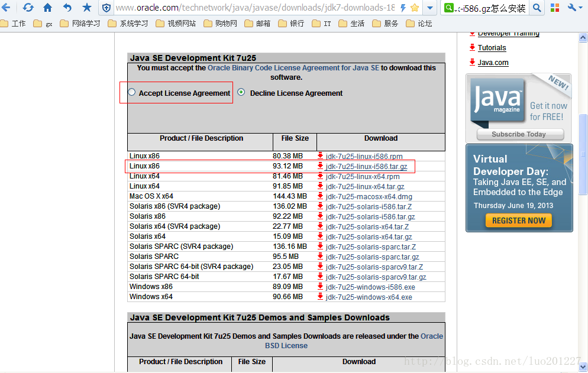
Task: Download jdk-7u25-linux-i586.tar.gz
Action: point(366,167)
